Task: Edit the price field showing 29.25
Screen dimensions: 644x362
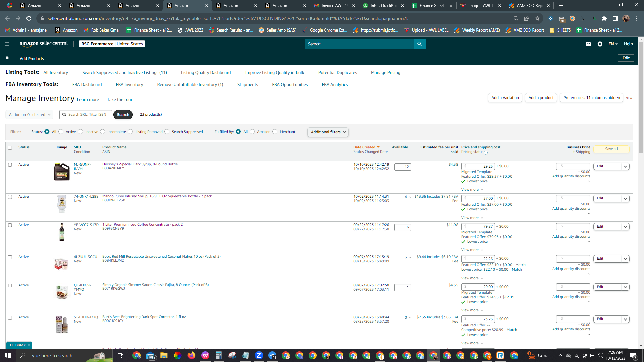Action: pyautogui.click(x=478, y=166)
